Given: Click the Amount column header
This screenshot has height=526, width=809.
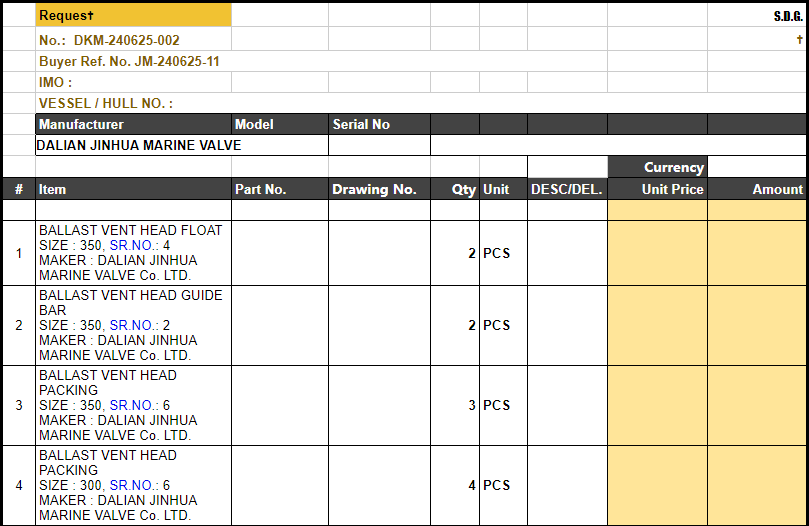Looking at the screenshot, I should coord(757,189).
